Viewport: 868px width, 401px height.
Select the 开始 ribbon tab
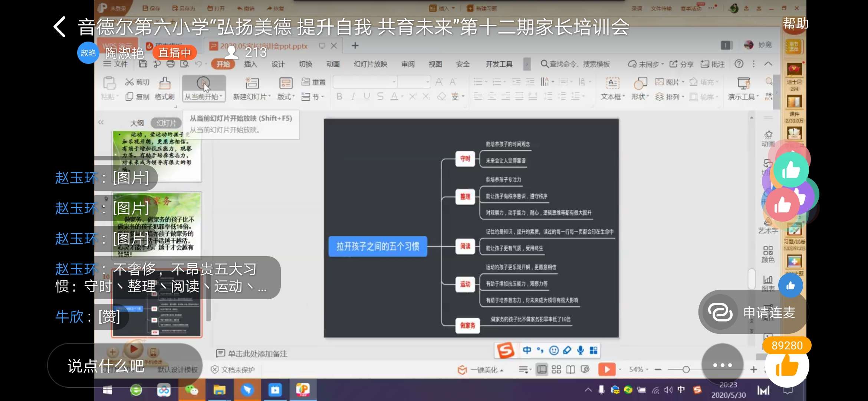click(223, 64)
